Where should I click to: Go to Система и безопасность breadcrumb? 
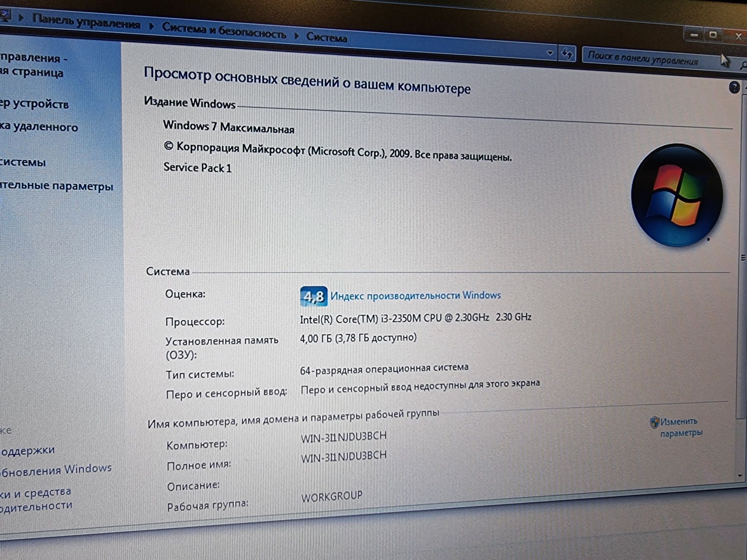pos(224,31)
